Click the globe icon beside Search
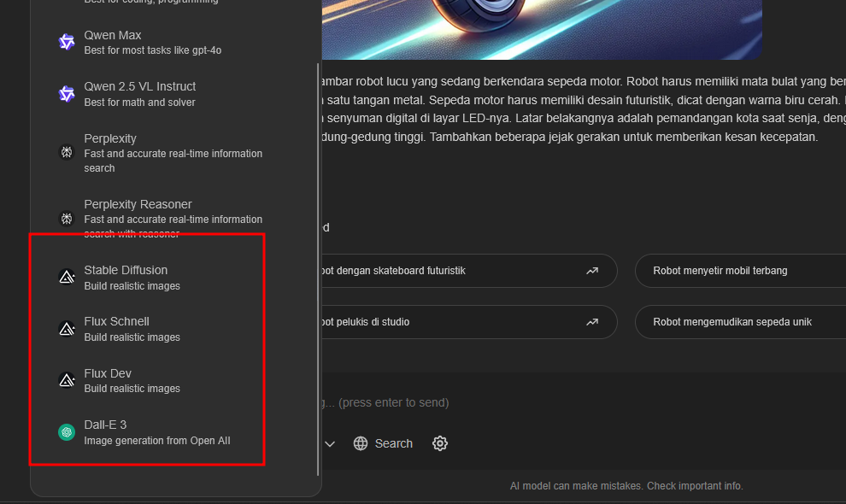 pyautogui.click(x=361, y=443)
